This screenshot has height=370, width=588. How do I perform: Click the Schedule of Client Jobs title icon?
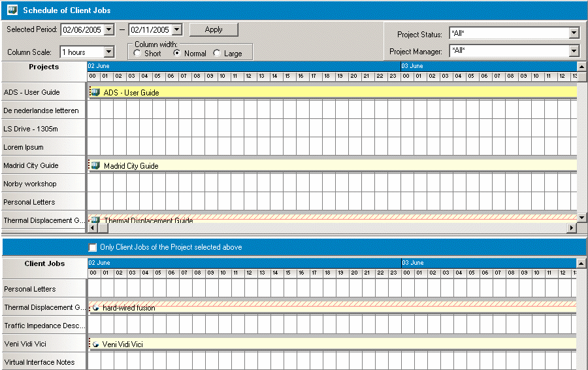click(12, 10)
